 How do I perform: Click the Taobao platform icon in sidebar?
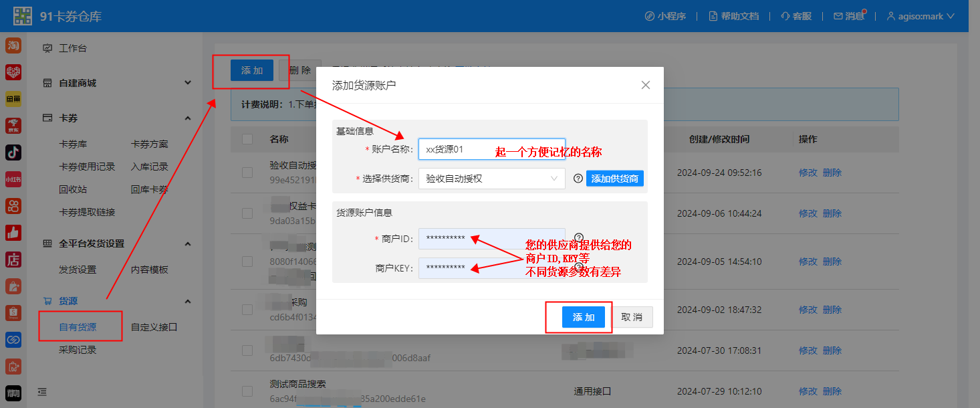pyautogui.click(x=13, y=45)
